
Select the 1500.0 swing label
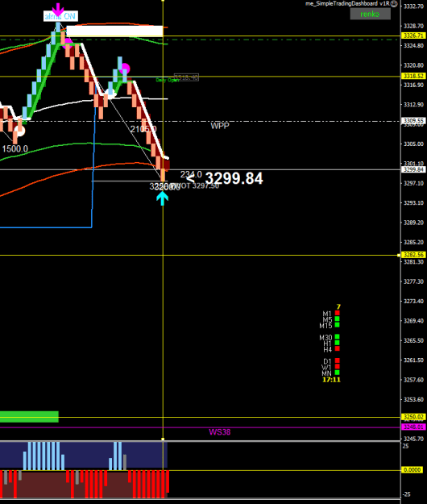pyautogui.click(x=15, y=149)
